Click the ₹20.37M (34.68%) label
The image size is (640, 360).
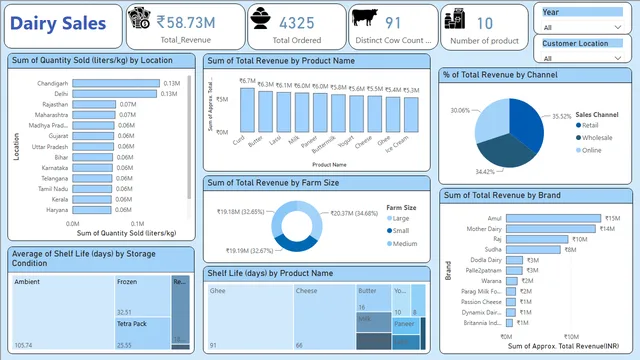click(x=354, y=213)
